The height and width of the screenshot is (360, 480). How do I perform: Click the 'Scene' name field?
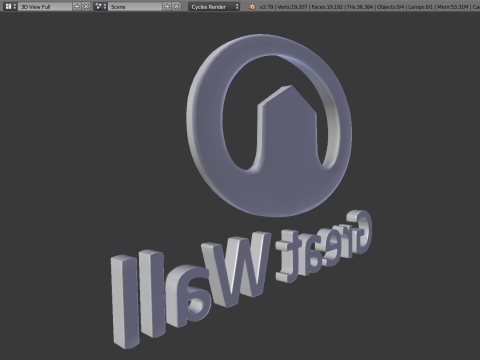click(x=135, y=6)
